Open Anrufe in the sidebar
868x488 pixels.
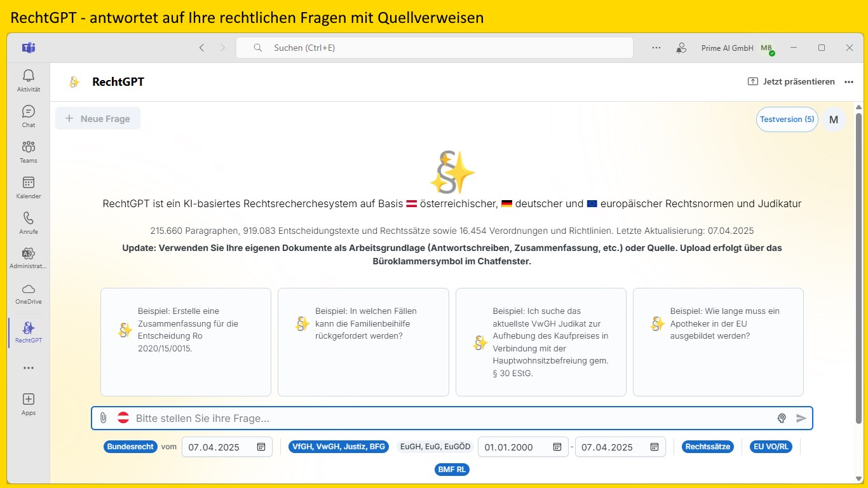tap(29, 223)
